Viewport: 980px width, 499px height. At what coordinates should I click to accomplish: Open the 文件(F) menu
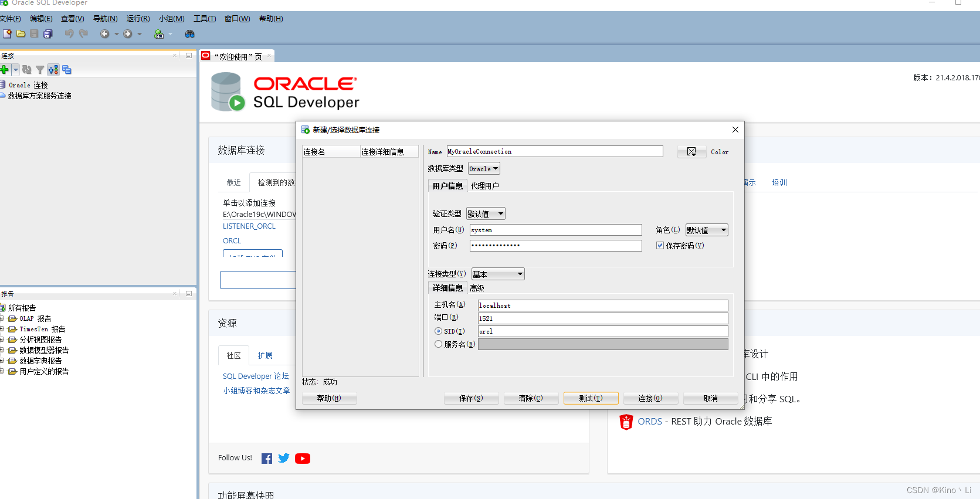(10, 19)
